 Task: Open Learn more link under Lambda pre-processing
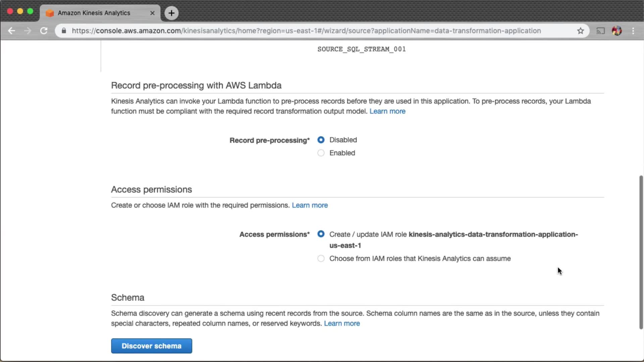point(387,111)
